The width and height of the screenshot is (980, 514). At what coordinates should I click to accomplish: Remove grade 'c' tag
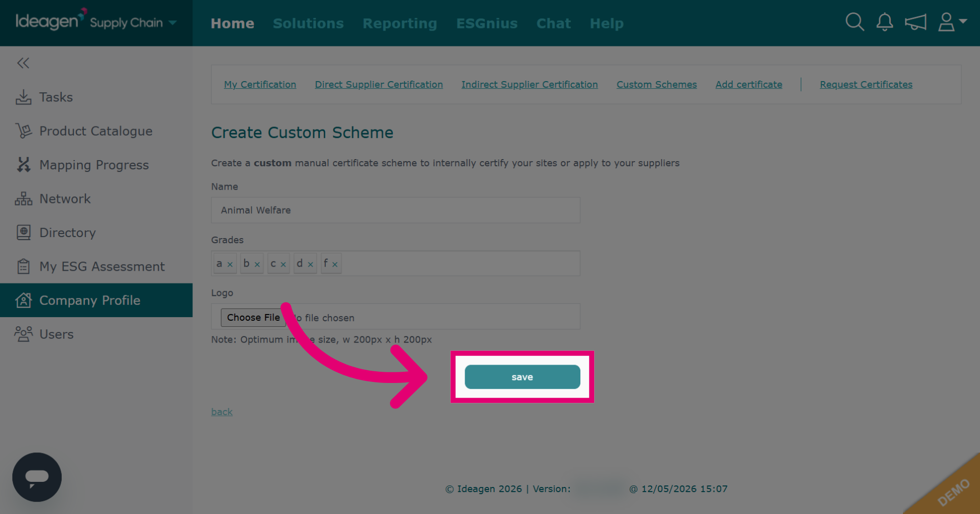point(283,264)
